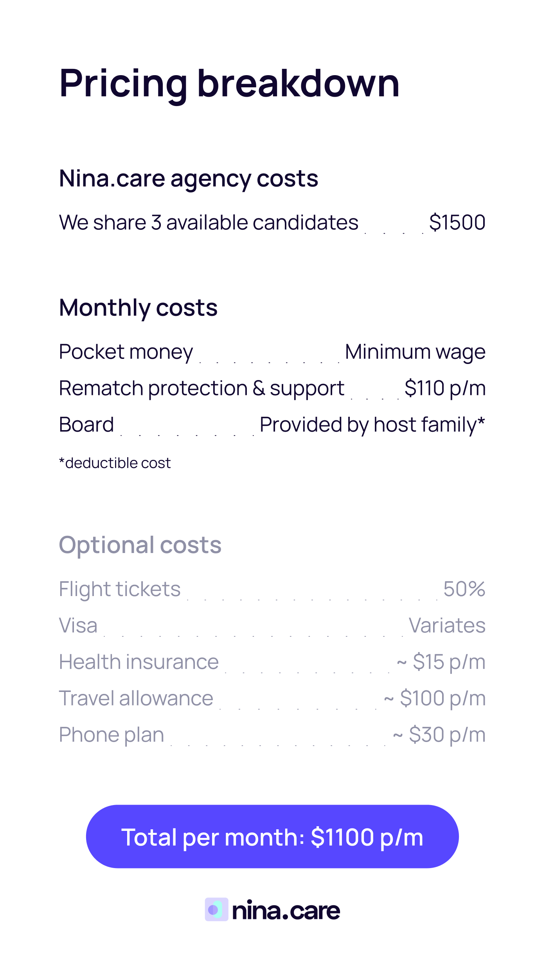Click We share 3 available candidates
The width and height of the screenshot is (545, 980).
(x=209, y=223)
